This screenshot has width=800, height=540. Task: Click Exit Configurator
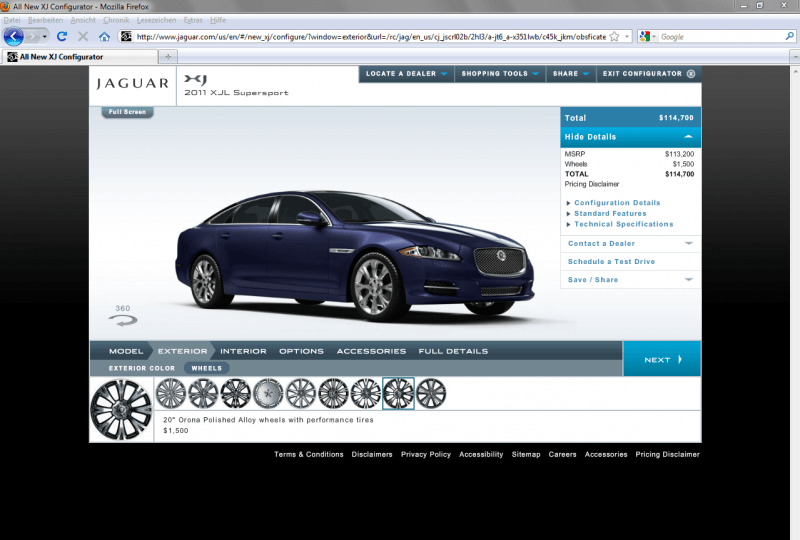point(648,73)
